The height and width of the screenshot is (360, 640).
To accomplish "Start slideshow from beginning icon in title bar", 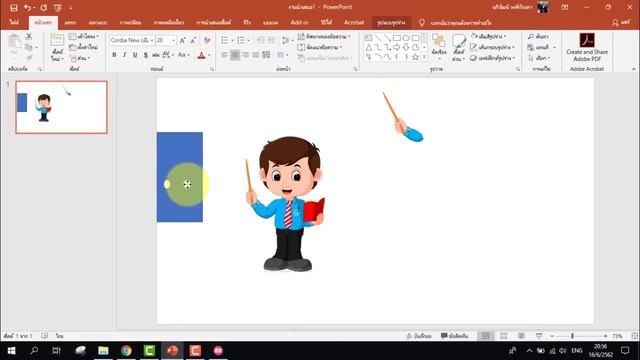I will (58, 7).
